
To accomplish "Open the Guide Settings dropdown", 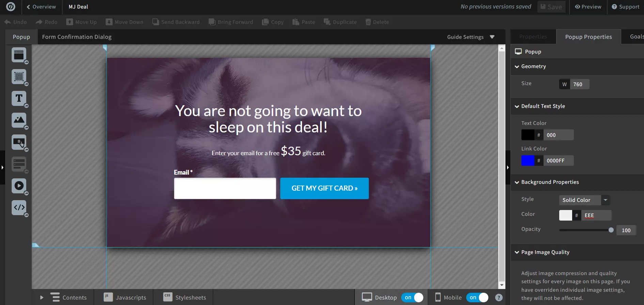I will point(471,37).
